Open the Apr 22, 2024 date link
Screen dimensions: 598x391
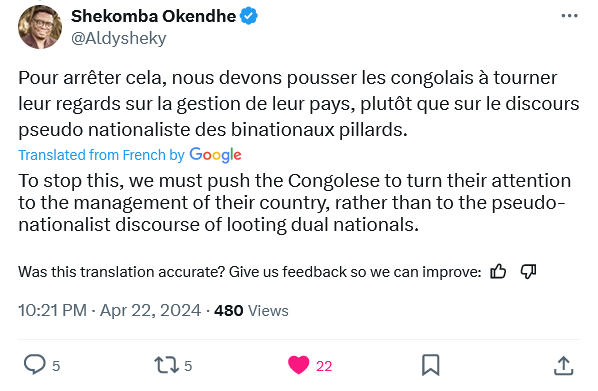[x=150, y=310]
